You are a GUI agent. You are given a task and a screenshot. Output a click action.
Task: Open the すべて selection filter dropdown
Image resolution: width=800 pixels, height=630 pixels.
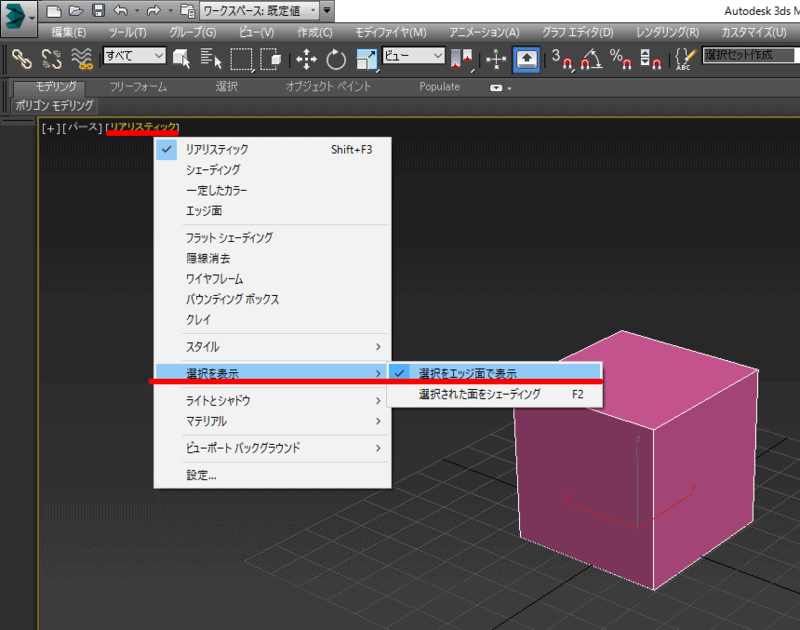pyautogui.click(x=134, y=57)
